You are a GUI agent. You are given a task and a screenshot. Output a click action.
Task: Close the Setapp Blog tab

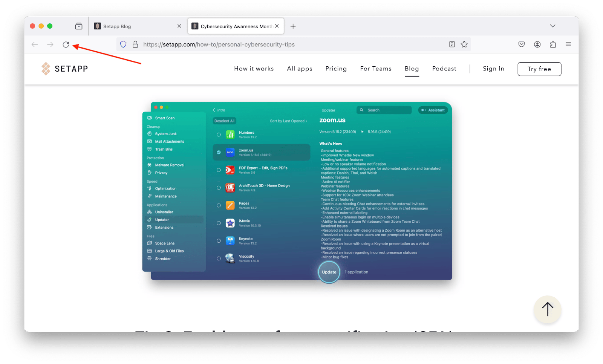tap(179, 26)
